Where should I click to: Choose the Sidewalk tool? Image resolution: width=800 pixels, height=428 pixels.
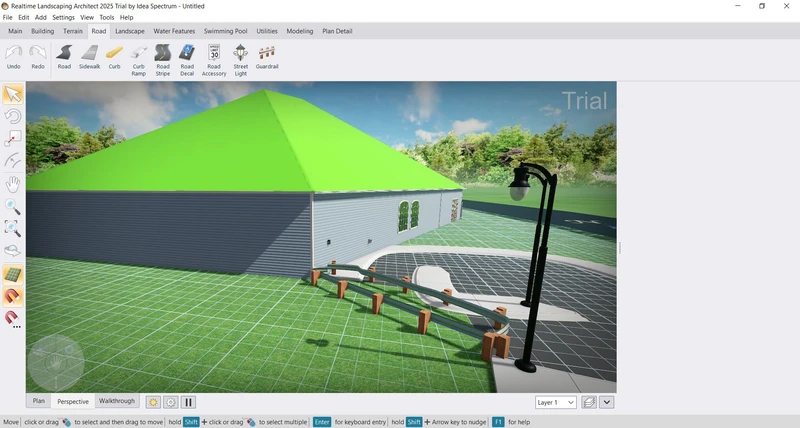click(x=89, y=57)
